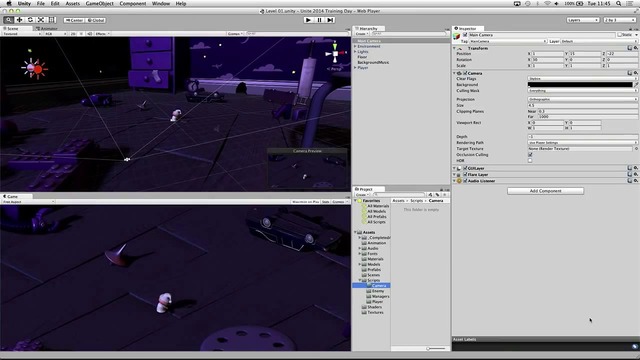
Task: Open the GameObject menu
Action: pyautogui.click(x=100, y=4)
